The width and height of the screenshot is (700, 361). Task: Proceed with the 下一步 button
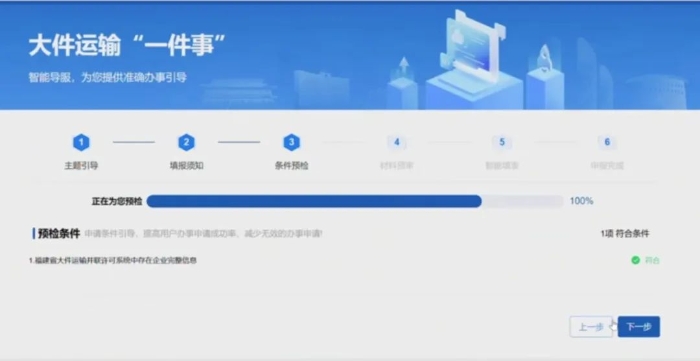[639, 327]
